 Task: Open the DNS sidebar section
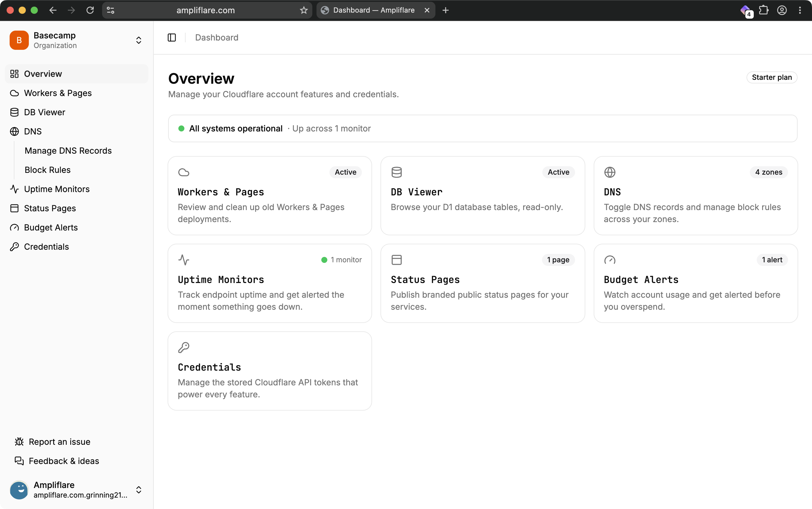coord(77,131)
